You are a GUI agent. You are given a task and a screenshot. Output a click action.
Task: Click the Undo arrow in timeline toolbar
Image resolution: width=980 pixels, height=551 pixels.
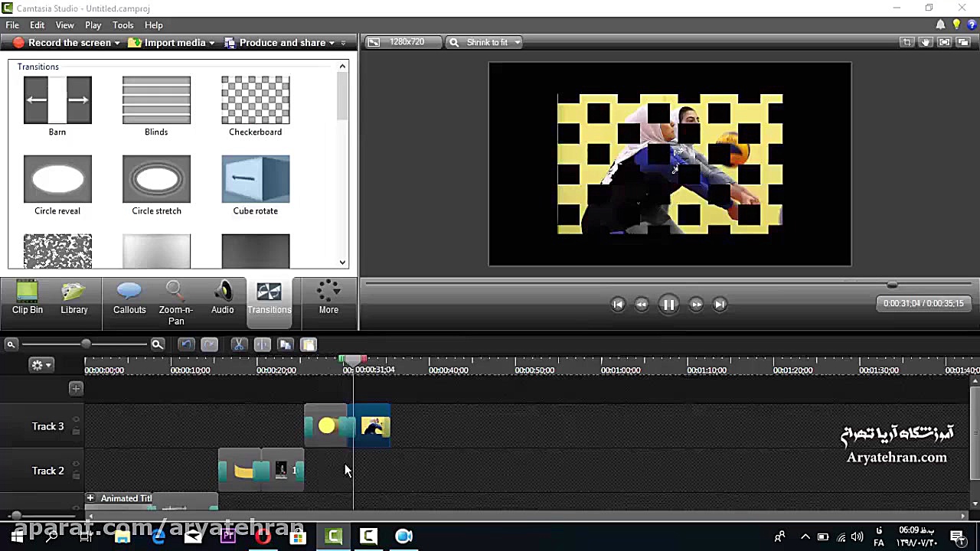[186, 345]
